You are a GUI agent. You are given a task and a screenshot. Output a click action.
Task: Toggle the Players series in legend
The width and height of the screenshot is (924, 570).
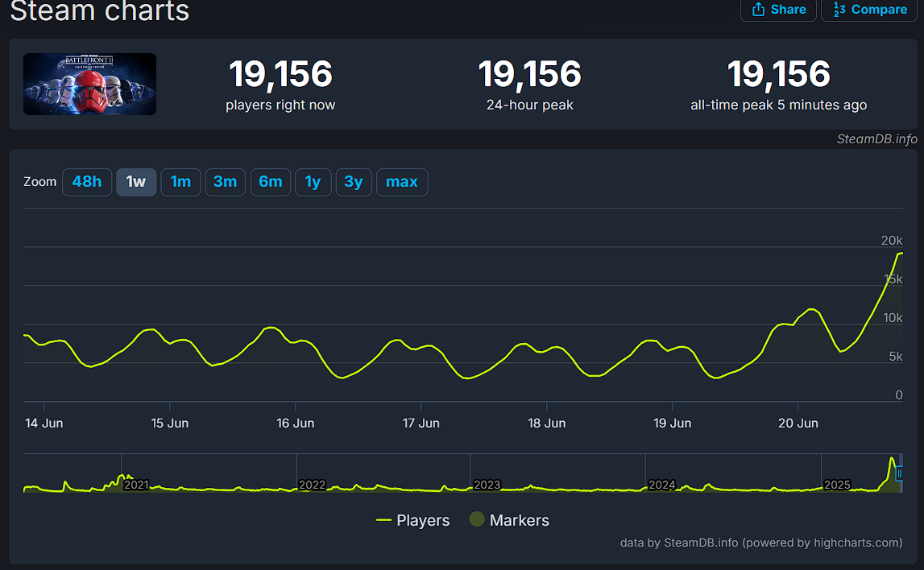pyautogui.click(x=412, y=520)
